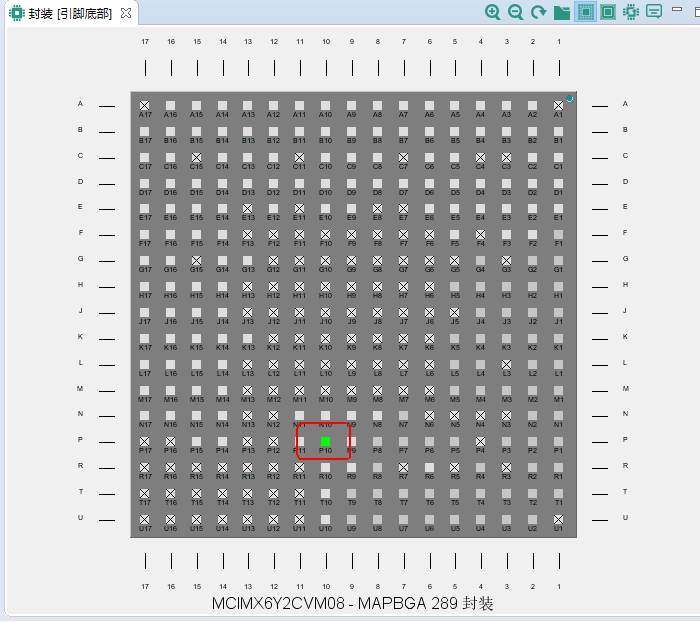Click pin H17 in row H
Screen dimensions: 700x622
click(144, 286)
